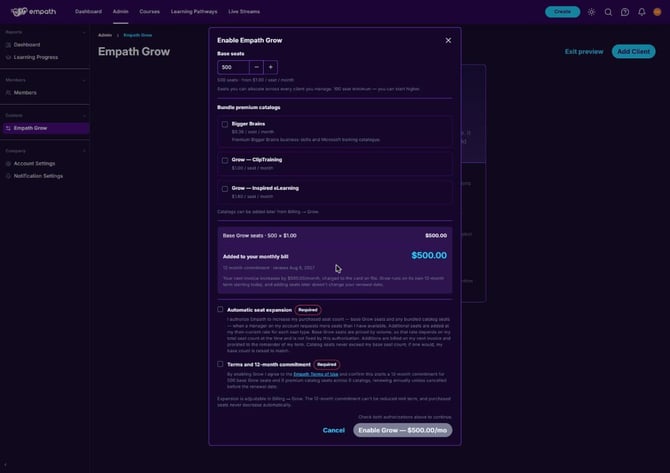The width and height of the screenshot is (670, 473).
Task: Open search via magnifier icon
Action: (608, 12)
